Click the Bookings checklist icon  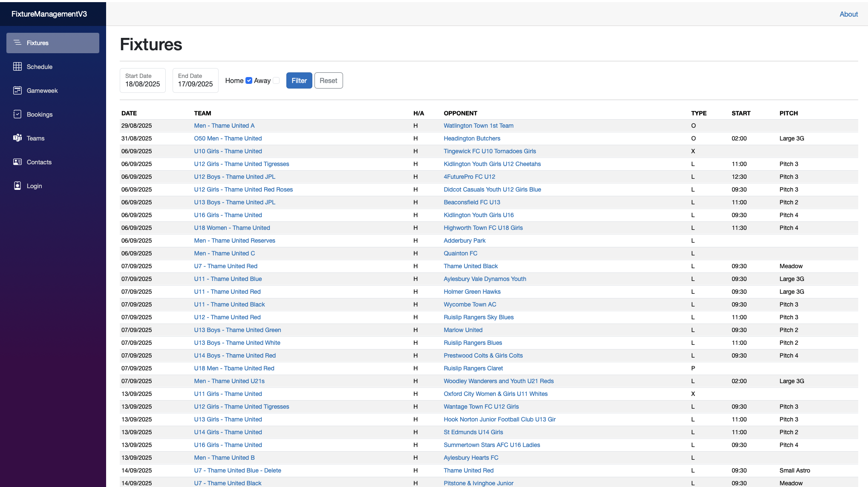pos(17,114)
